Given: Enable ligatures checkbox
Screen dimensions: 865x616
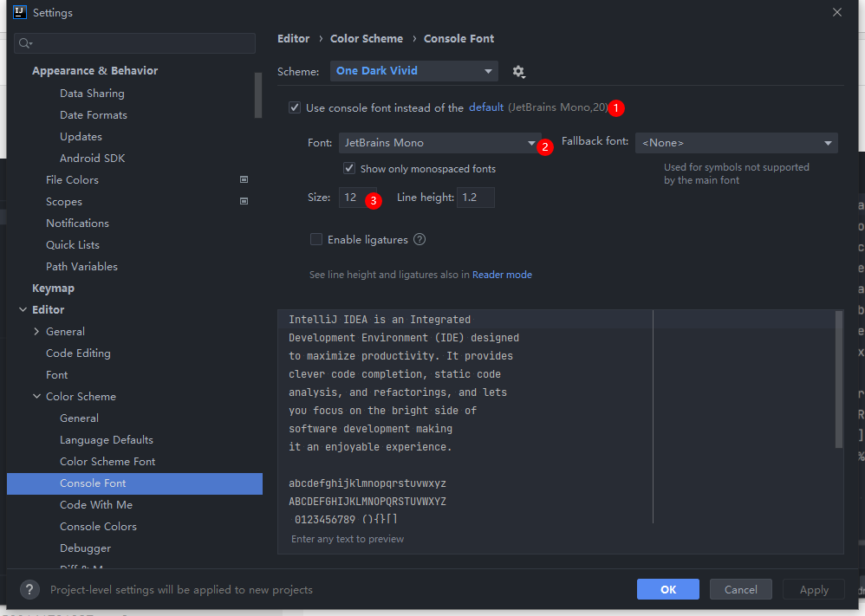Looking at the screenshot, I should click(x=316, y=239).
